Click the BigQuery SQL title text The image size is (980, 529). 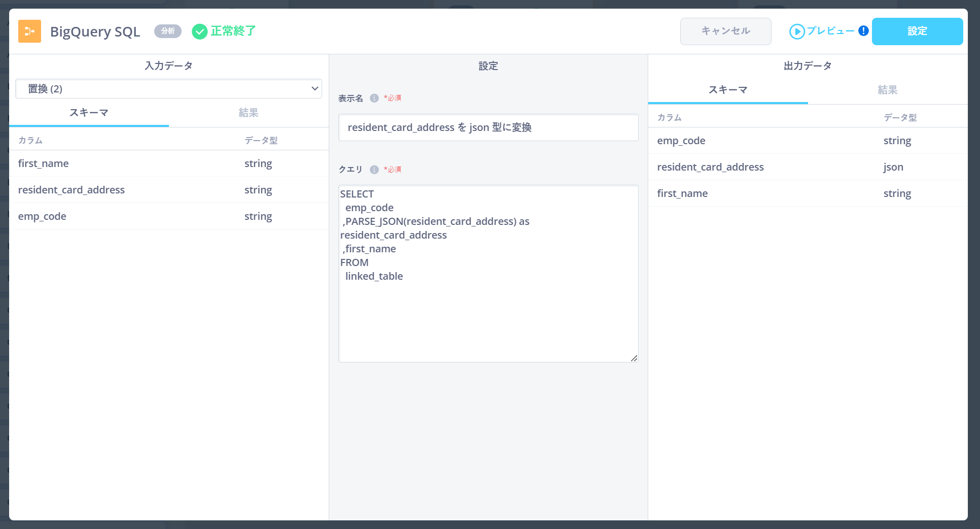click(x=95, y=31)
